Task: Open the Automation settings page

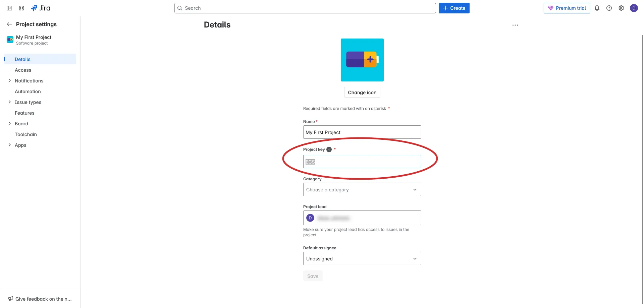Action: pos(28,91)
